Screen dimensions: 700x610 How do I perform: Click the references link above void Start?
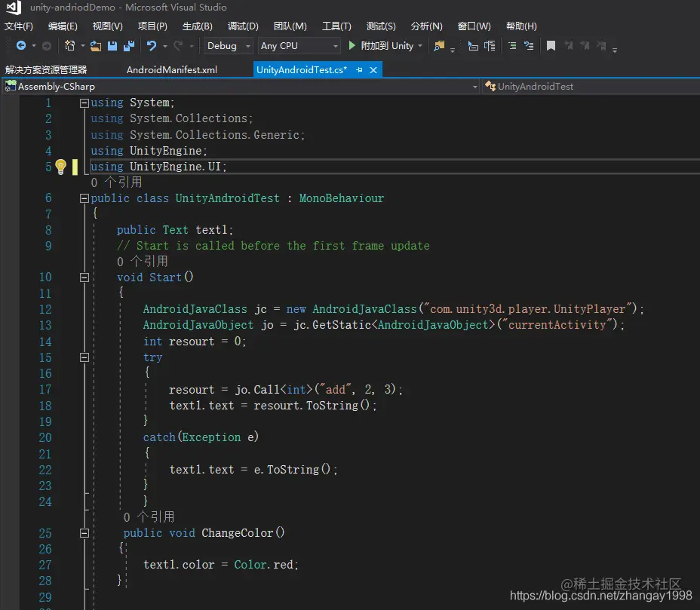[143, 261]
